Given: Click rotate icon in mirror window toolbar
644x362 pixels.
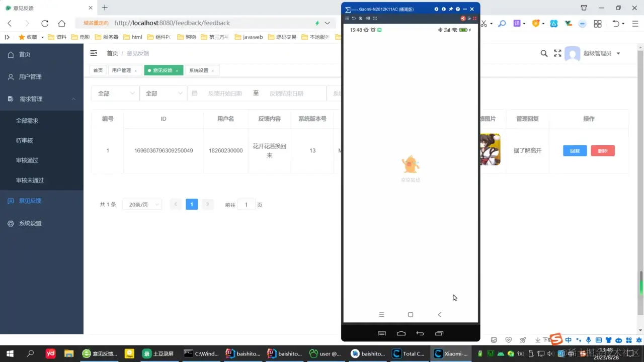Looking at the screenshot, I should click(x=354, y=19).
